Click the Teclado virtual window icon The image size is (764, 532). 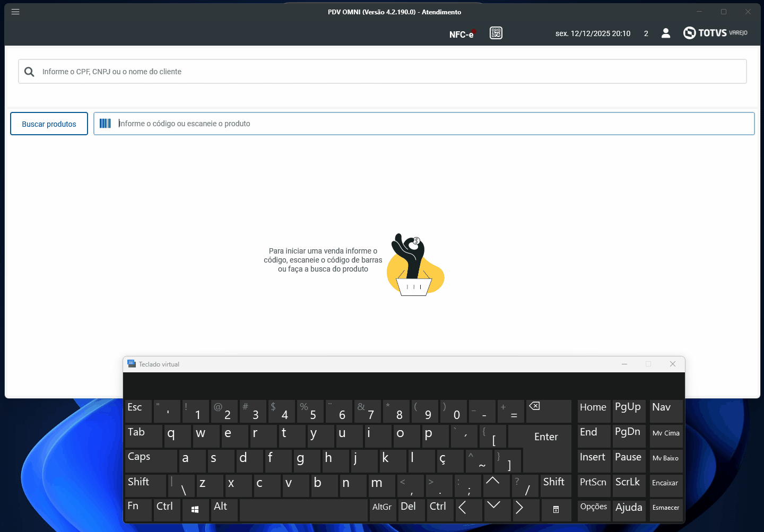(132, 364)
